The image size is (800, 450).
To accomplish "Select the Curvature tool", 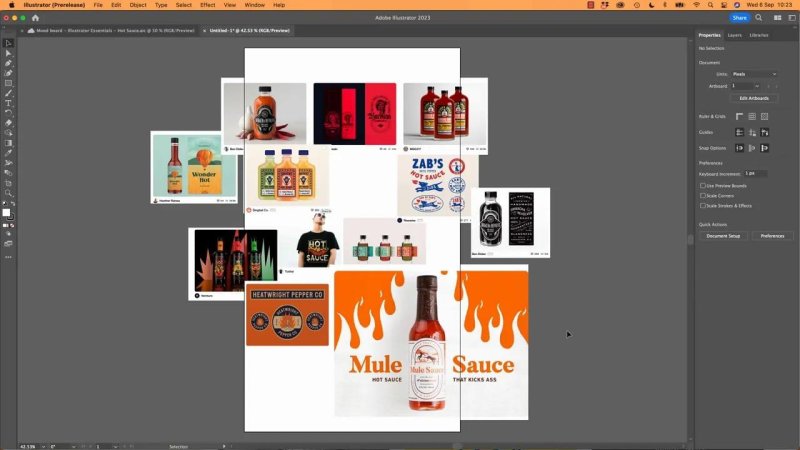I will point(8,73).
